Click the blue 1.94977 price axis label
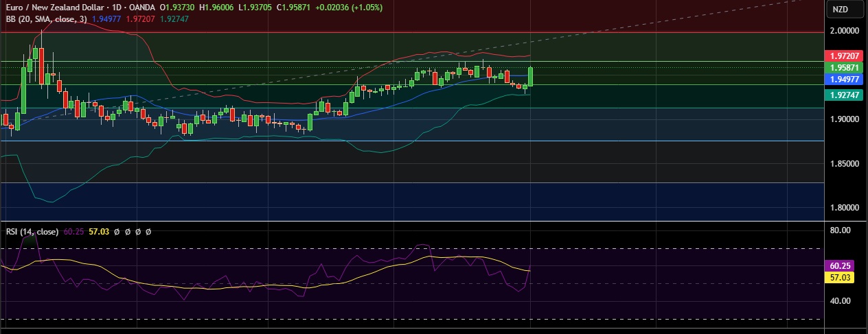Screen dimensions: 868x334 [x=845, y=79]
